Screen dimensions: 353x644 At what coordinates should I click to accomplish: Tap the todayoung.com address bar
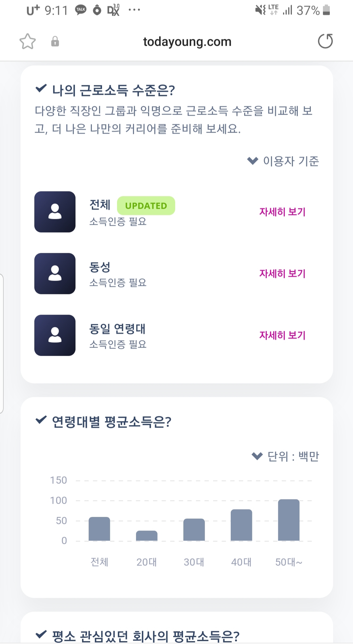pyautogui.click(x=187, y=41)
